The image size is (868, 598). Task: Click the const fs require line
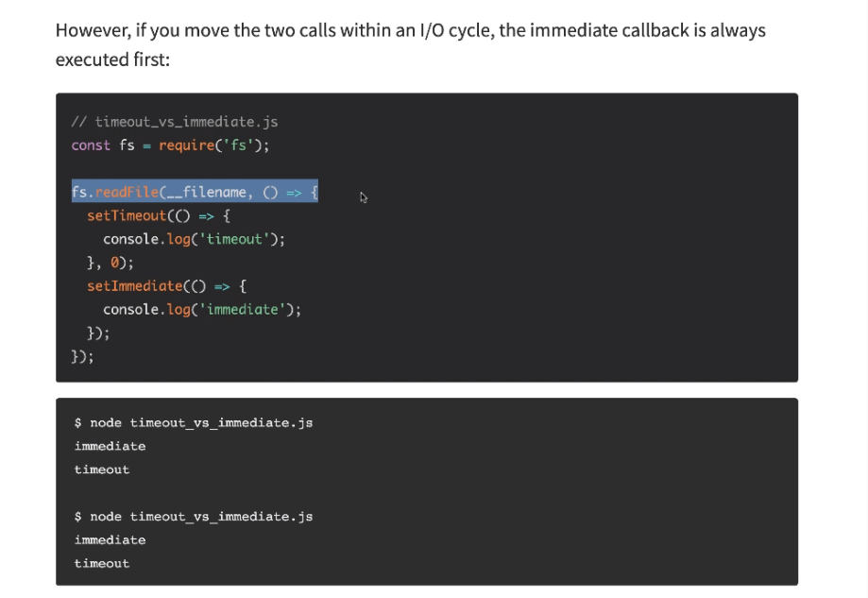tap(171, 145)
